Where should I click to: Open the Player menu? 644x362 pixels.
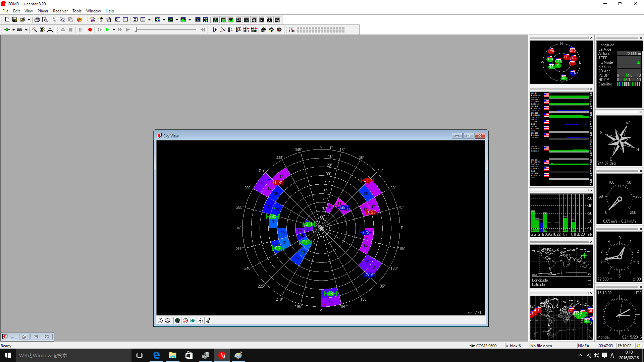point(43,11)
